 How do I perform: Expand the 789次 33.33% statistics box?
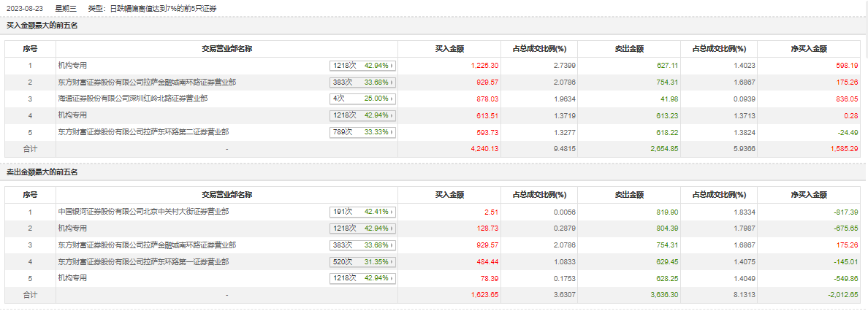pos(362,132)
